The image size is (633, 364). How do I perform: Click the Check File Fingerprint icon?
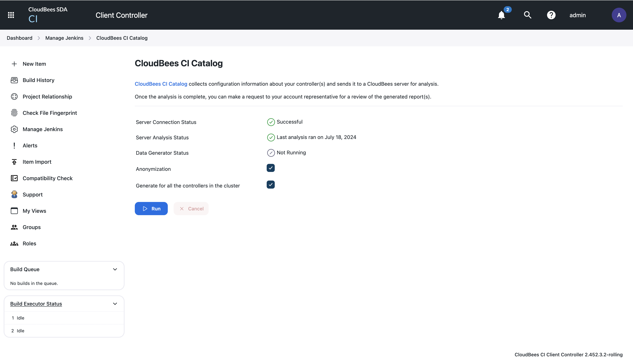pyautogui.click(x=14, y=113)
